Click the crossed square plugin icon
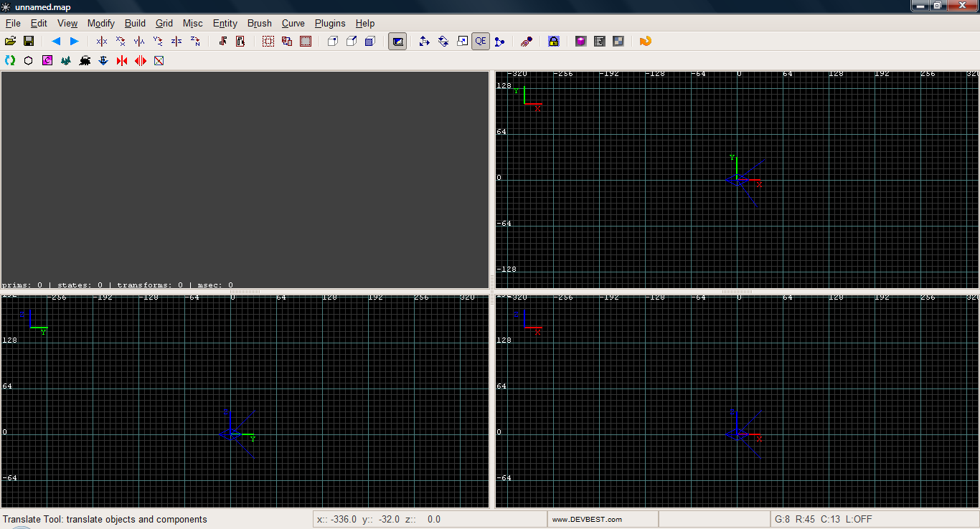 tap(159, 61)
